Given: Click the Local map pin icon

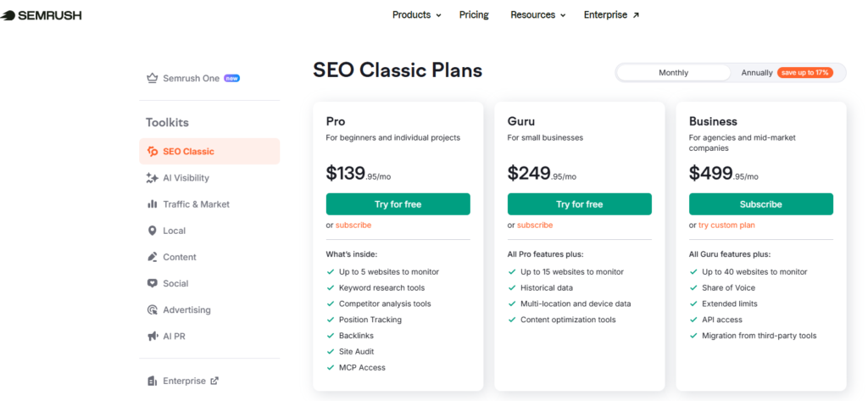Looking at the screenshot, I should point(153,231).
